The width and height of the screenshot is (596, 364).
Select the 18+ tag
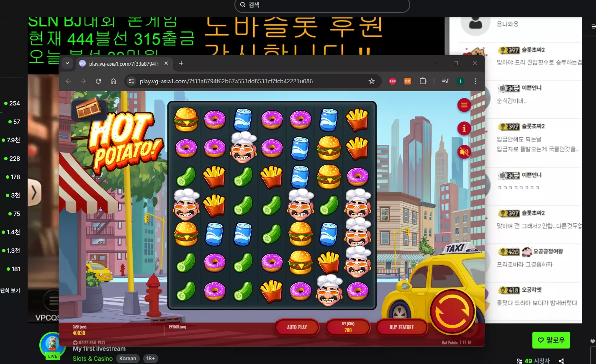tap(151, 359)
